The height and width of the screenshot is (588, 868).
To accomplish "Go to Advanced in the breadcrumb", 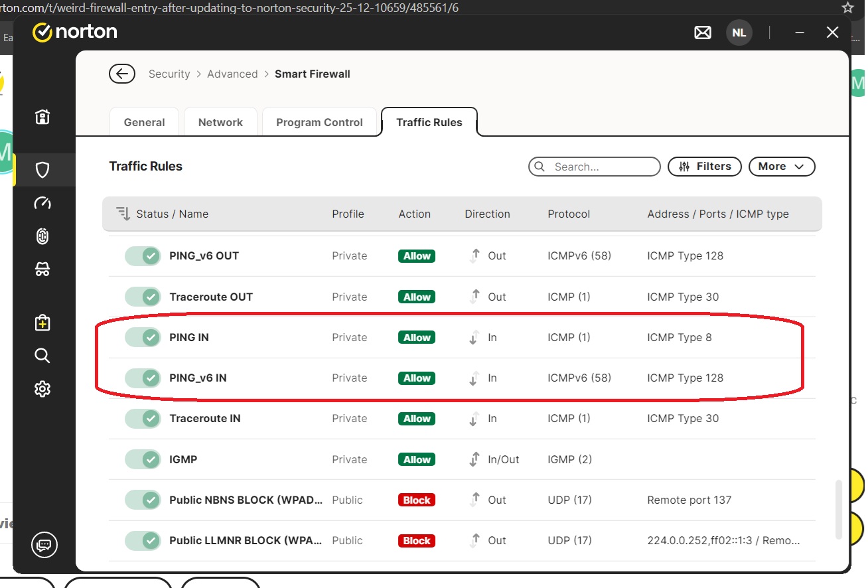I will (x=232, y=74).
